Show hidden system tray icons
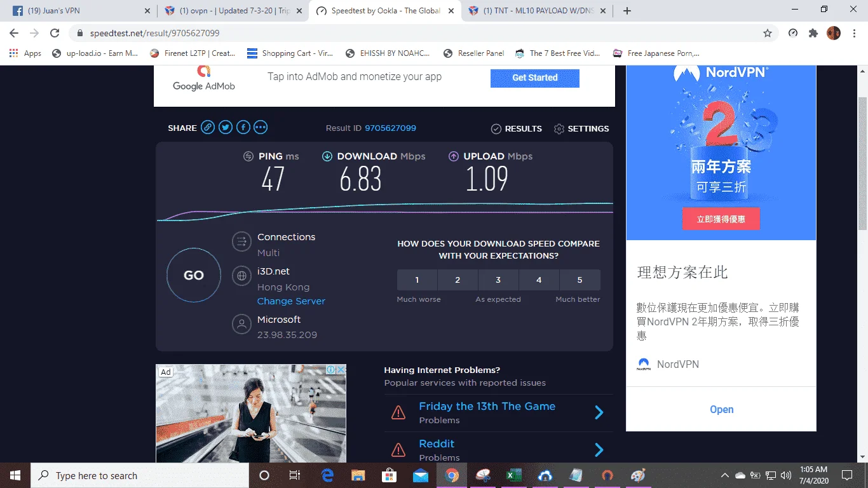The height and width of the screenshot is (488, 868). (x=725, y=475)
